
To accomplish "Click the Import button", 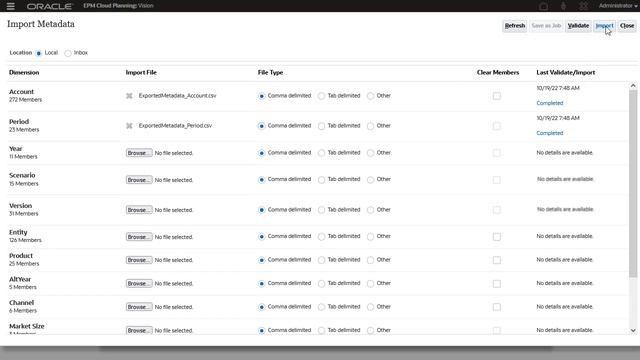I will tap(604, 26).
